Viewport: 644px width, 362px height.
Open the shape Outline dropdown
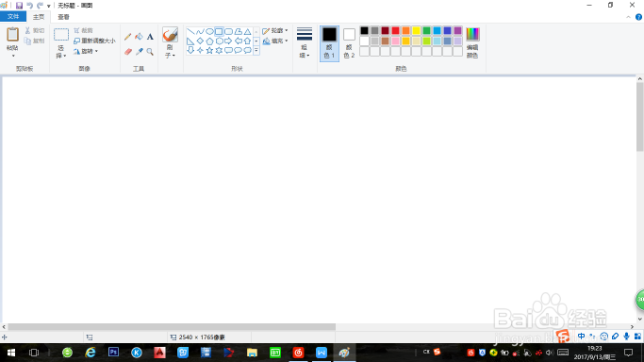[274, 31]
